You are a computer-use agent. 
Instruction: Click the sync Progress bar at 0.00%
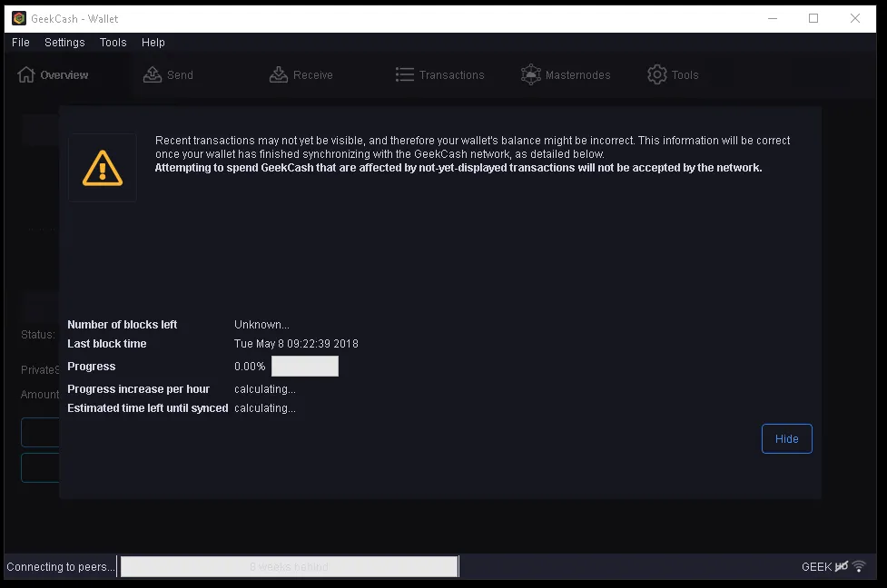[x=305, y=367]
